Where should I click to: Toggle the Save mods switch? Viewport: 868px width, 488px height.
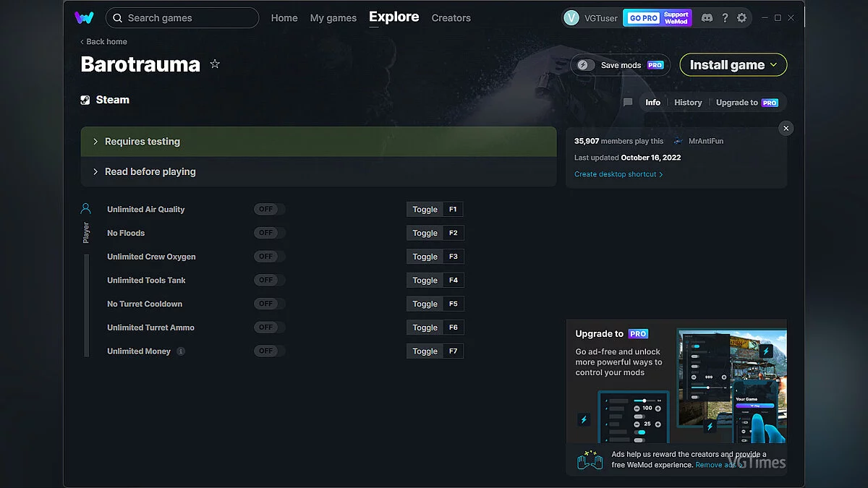point(584,65)
